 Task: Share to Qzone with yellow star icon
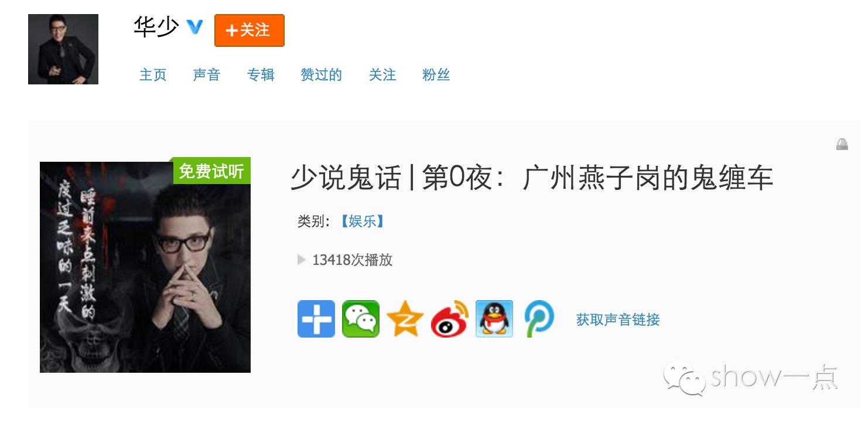coord(405,319)
